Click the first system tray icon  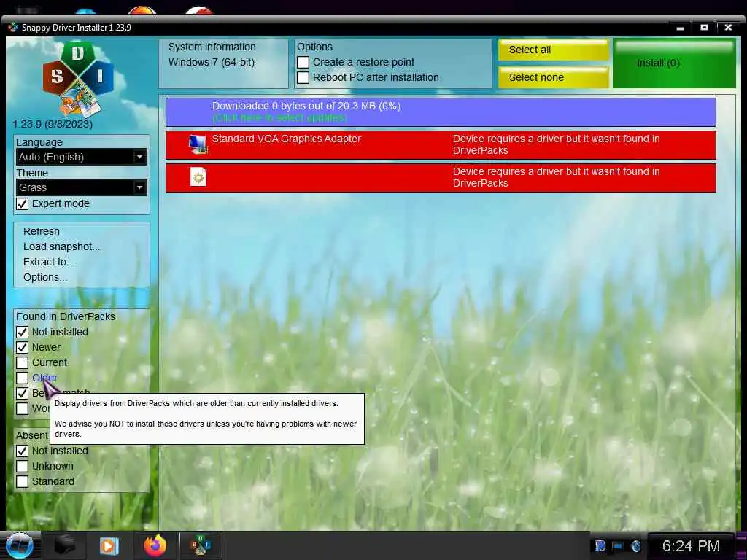600,545
